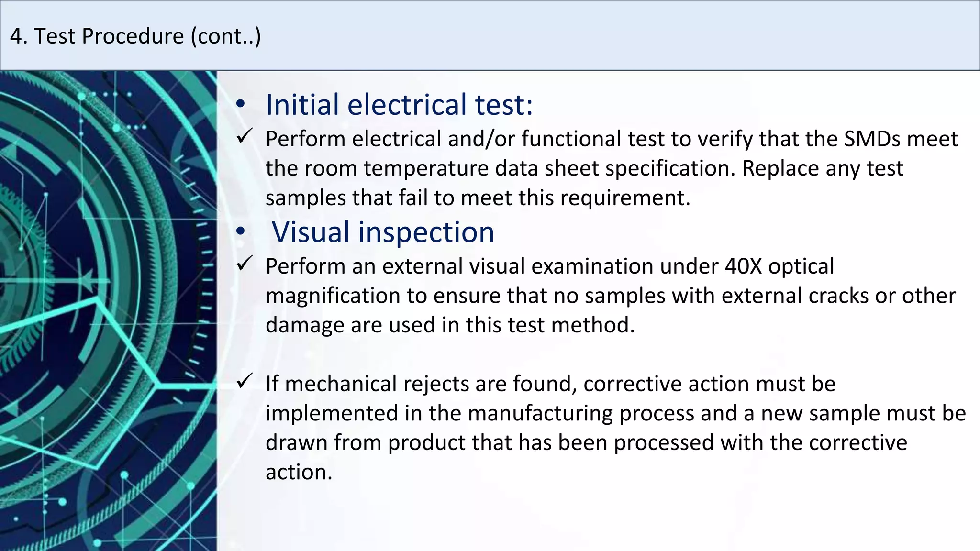The height and width of the screenshot is (551, 980).
Task: Click '40X' in the visual inspection text
Action: click(743, 266)
